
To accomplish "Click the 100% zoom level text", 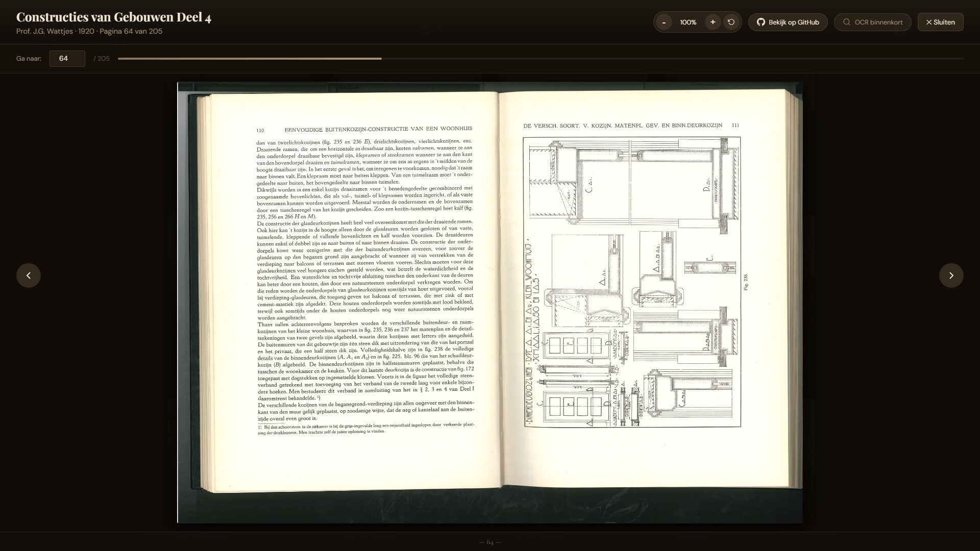I will pos(688,22).
